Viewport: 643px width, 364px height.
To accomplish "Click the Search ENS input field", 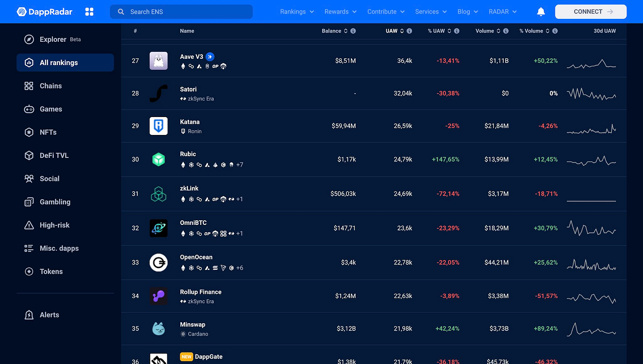I will point(181,11).
